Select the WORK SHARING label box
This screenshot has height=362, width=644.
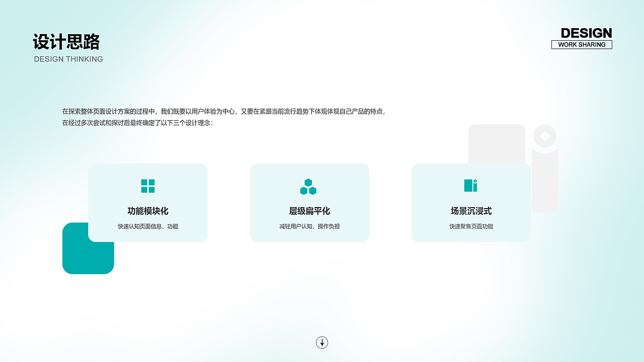(582, 44)
